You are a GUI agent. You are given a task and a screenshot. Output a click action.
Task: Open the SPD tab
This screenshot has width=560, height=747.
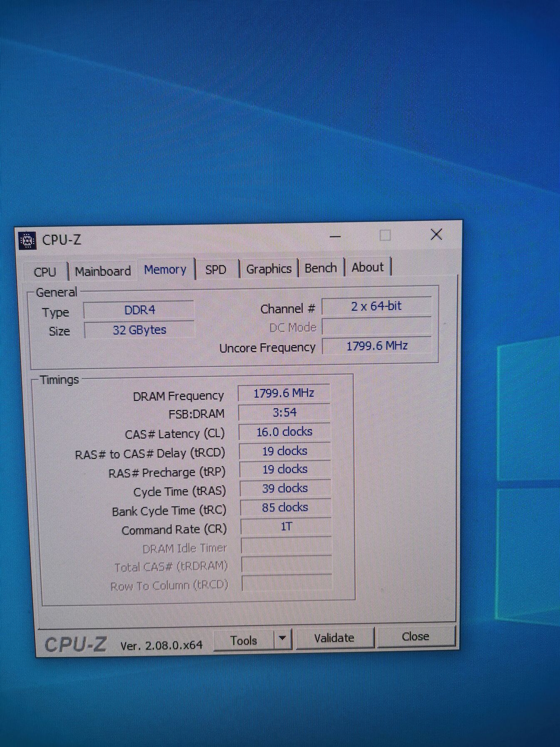click(216, 270)
